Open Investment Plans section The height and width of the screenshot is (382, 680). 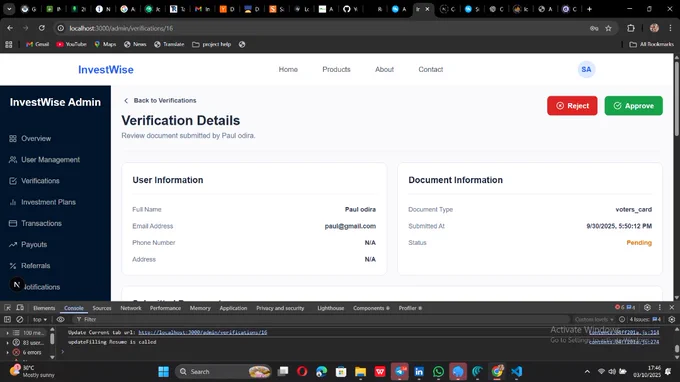[x=42, y=202]
